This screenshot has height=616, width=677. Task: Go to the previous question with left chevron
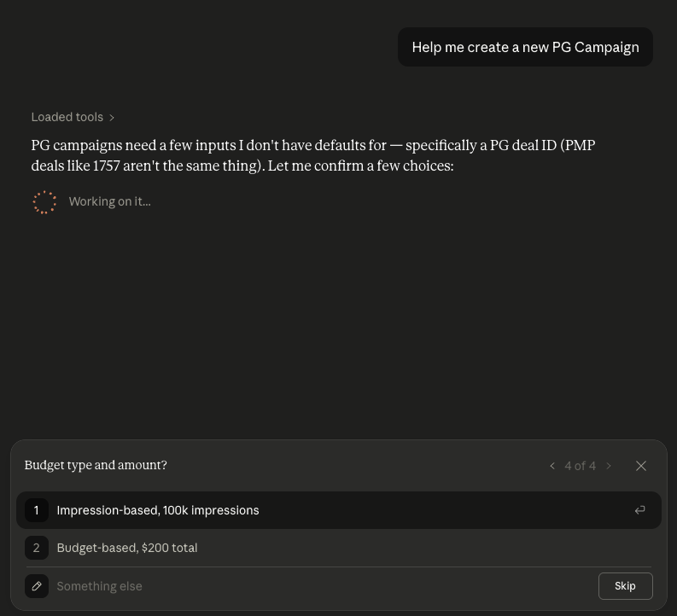(x=552, y=466)
